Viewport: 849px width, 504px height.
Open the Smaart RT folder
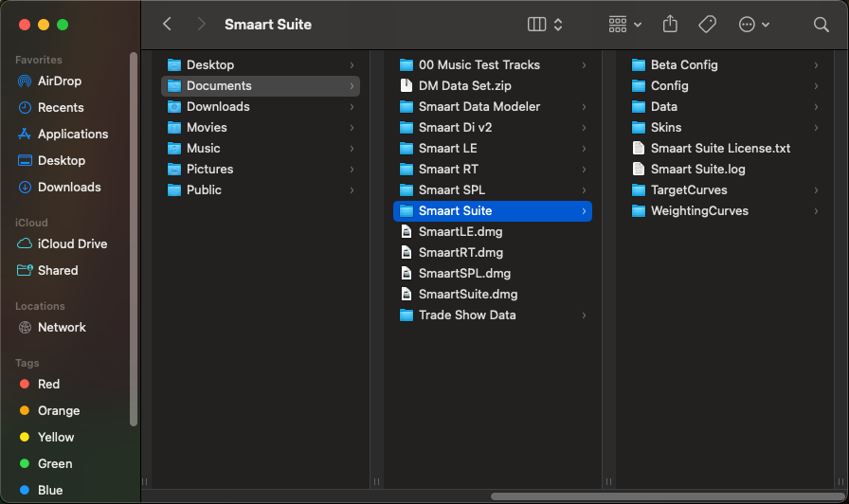[493, 170]
